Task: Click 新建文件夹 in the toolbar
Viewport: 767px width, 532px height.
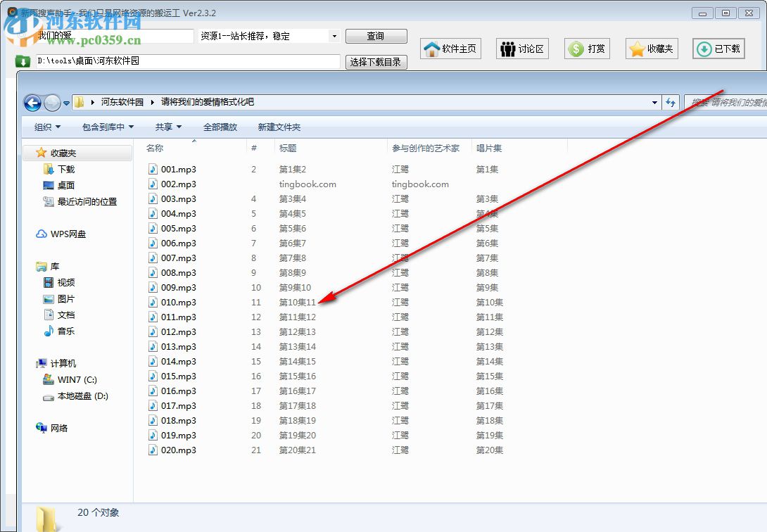Action: pos(279,127)
